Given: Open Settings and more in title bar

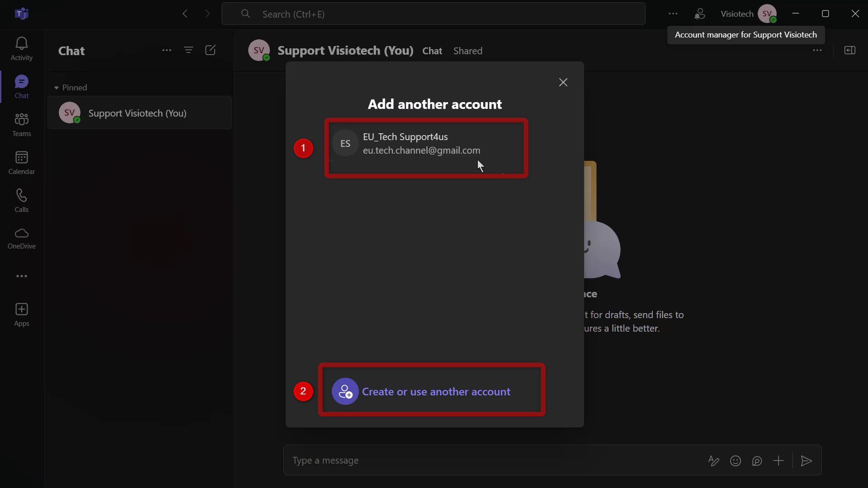Looking at the screenshot, I should [673, 14].
